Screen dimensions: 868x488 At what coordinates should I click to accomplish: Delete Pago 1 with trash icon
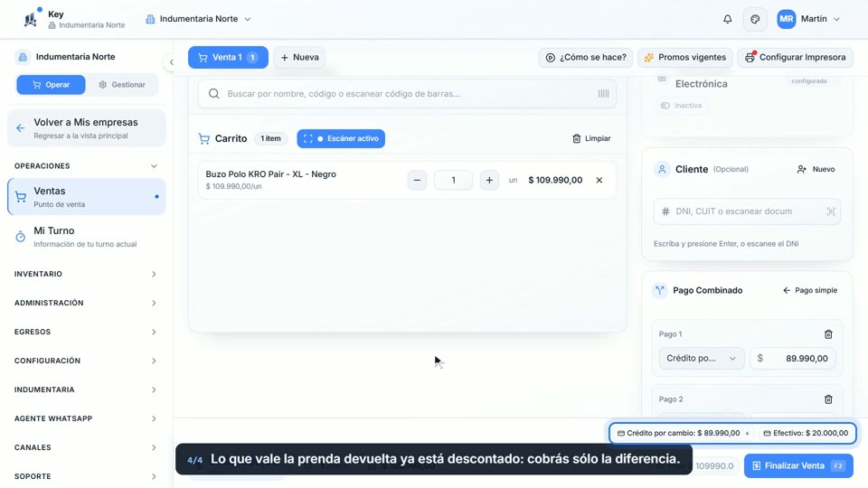828,334
